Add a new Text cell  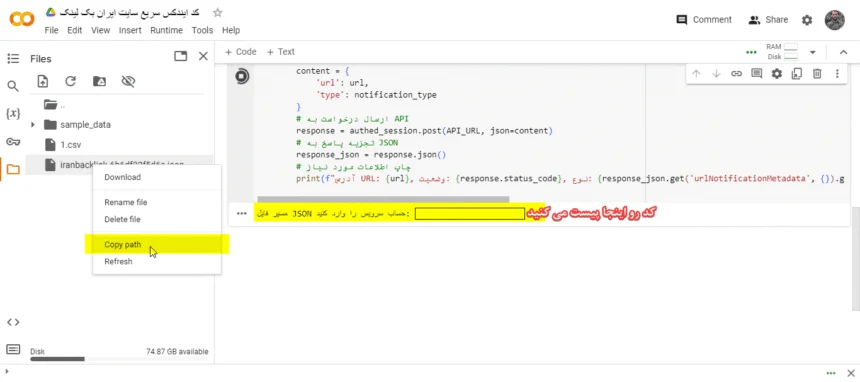(280, 52)
